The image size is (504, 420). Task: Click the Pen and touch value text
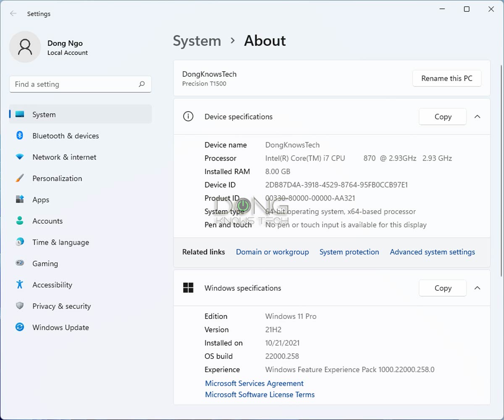tap(346, 225)
